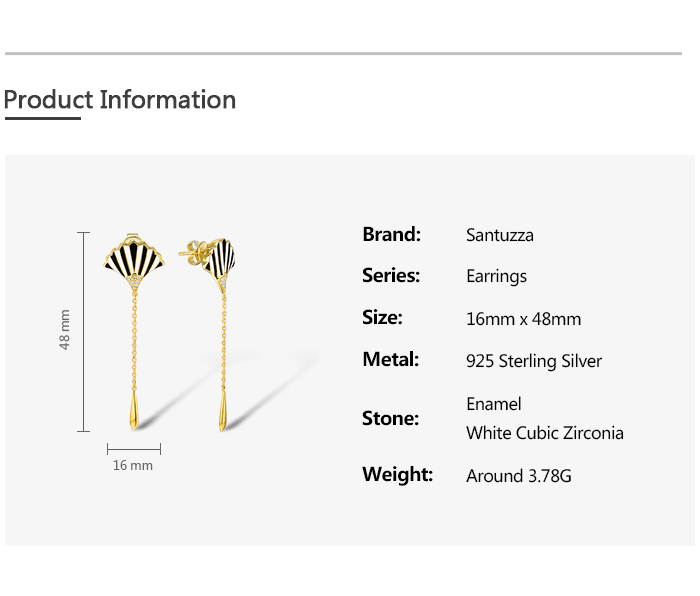Click the Product Information heading
The height and width of the screenshot is (596, 700).
tap(120, 100)
